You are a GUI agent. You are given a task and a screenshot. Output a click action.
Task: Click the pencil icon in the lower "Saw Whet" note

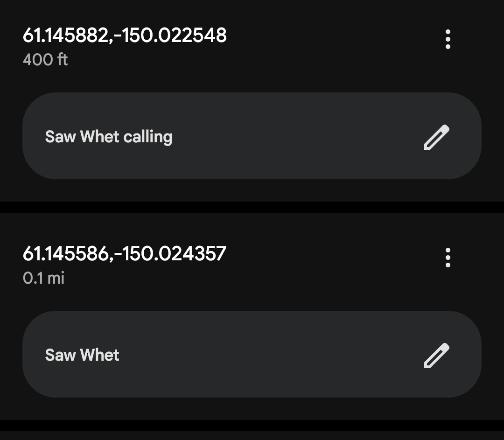pos(436,356)
